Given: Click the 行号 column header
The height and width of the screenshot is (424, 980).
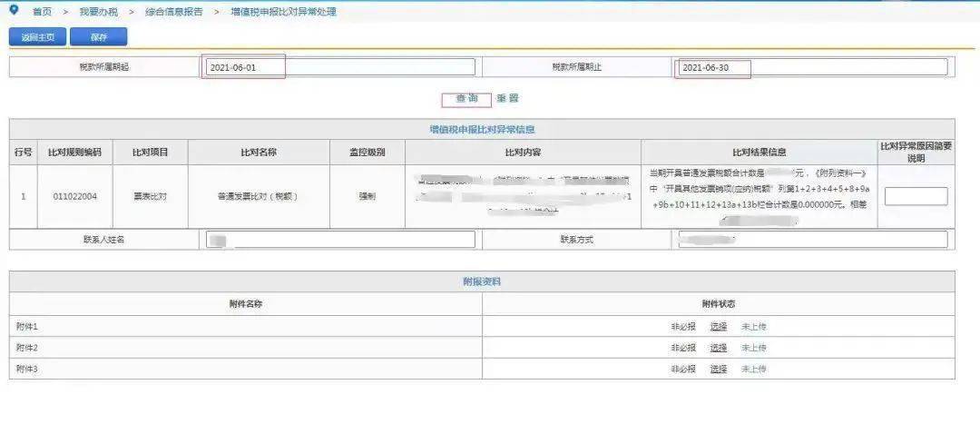Looking at the screenshot, I should point(23,152).
